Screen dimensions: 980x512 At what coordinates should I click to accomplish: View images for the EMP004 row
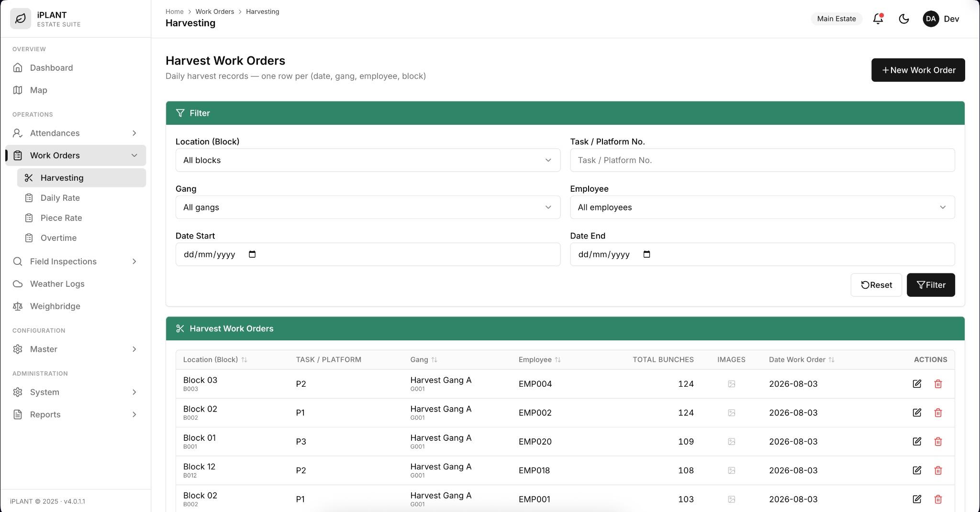click(731, 384)
